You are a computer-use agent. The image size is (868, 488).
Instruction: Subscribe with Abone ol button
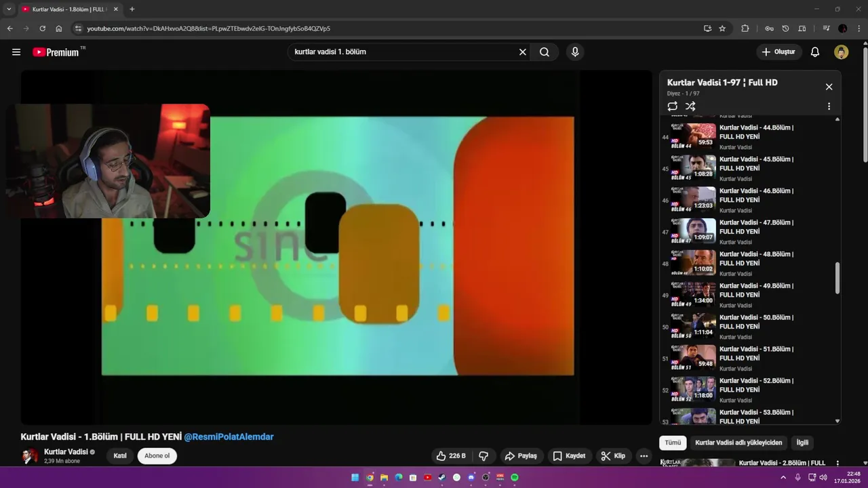(x=157, y=455)
